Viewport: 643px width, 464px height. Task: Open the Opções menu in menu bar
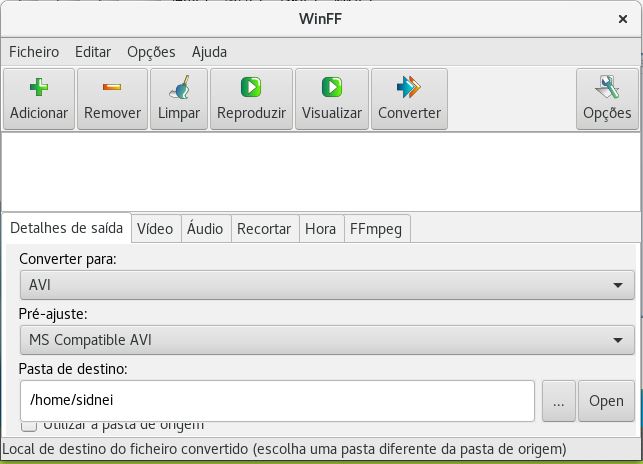pyautogui.click(x=151, y=52)
